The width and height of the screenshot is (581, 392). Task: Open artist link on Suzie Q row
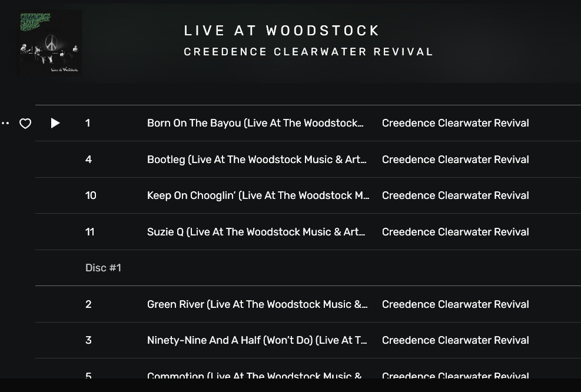click(x=456, y=231)
